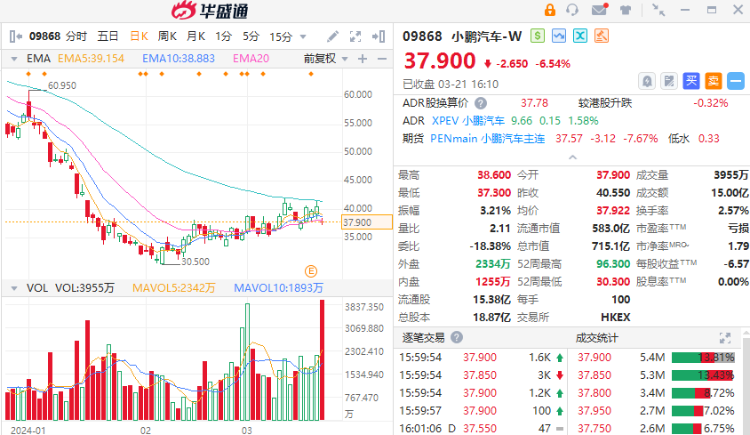The height and width of the screenshot is (435, 750).
Task: Open the 前复权 adjustment dropdown
Action: 325,59
